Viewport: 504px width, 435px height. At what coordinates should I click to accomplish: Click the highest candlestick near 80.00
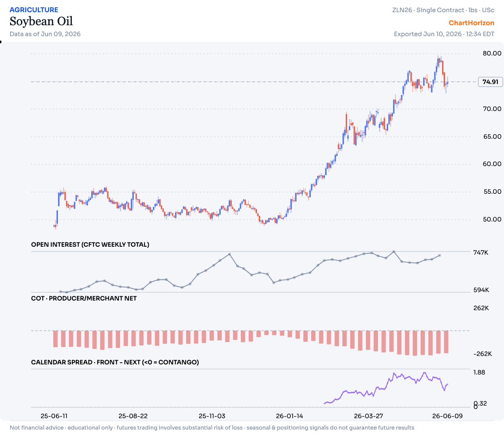click(x=438, y=61)
